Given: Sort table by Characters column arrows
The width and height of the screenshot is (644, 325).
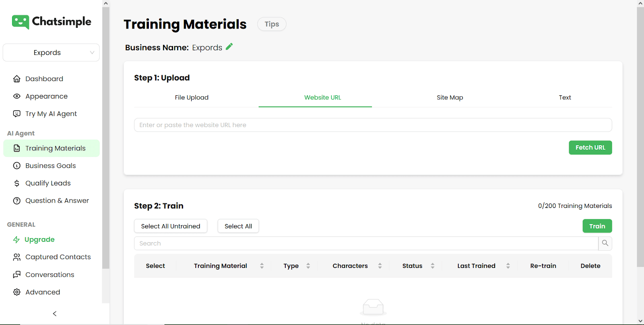Looking at the screenshot, I should click(380, 266).
